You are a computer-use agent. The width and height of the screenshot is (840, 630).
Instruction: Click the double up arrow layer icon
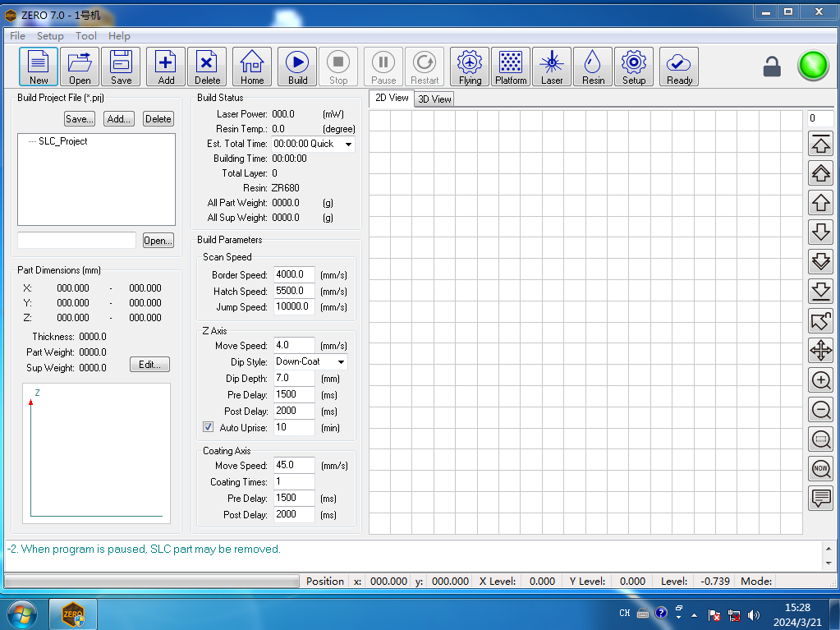pyautogui.click(x=820, y=173)
